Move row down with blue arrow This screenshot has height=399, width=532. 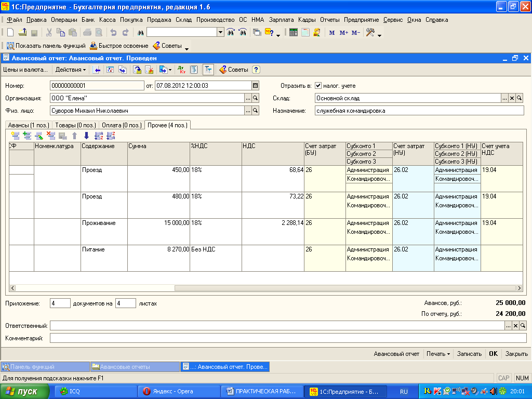87,136
